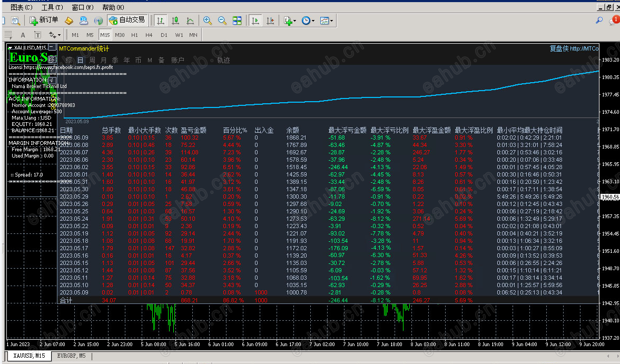Zoom in on the chart

(x=207, y=21)
